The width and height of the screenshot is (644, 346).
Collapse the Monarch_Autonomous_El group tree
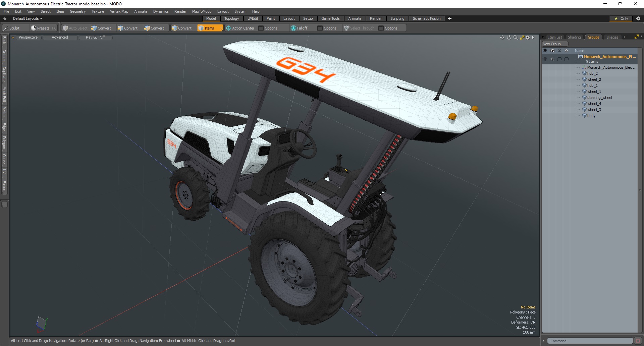pos(576,59)
